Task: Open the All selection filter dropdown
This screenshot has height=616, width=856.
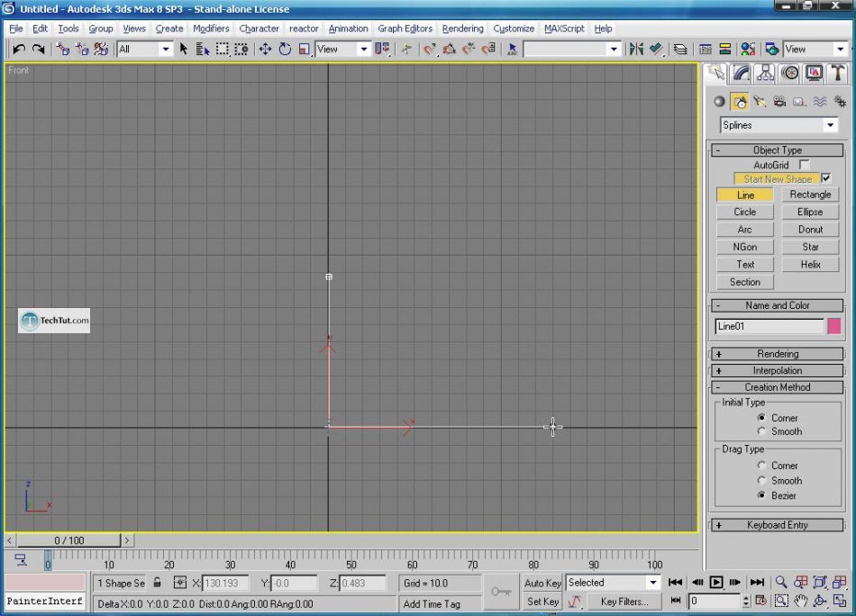Action: (x=144, y=50)
